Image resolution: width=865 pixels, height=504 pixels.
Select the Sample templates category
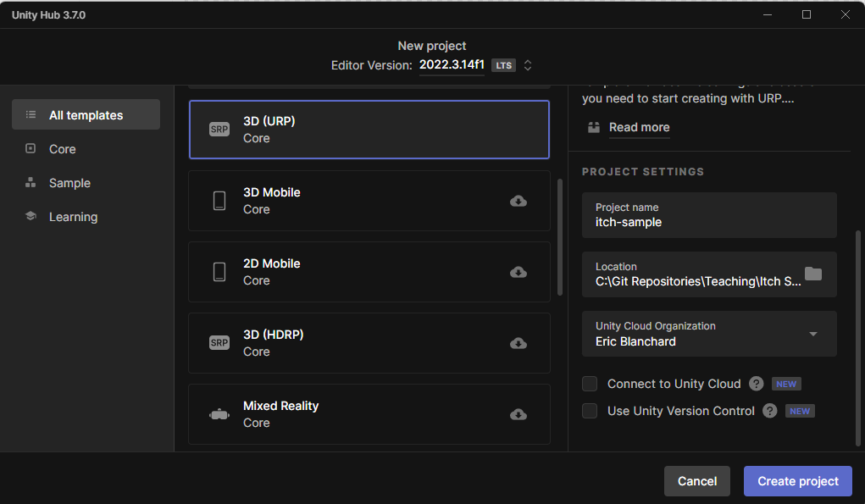click(x=69, y=182)
